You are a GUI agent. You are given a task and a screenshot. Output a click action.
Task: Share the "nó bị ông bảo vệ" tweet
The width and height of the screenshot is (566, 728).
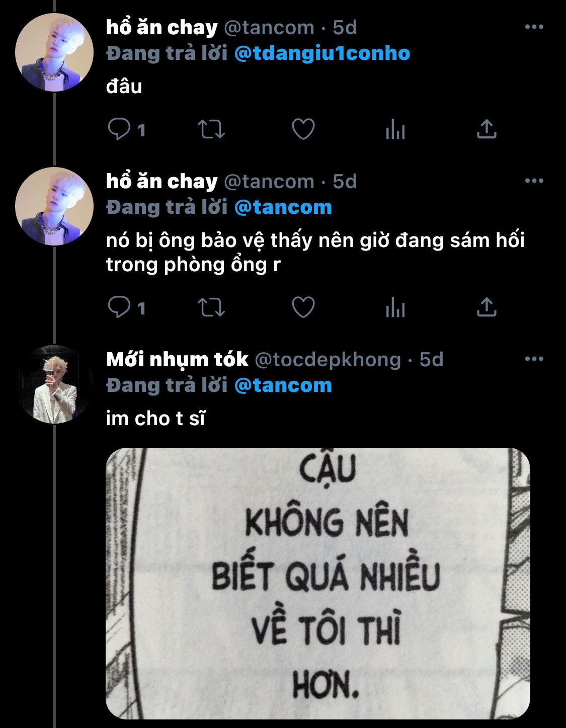(x=487, y=307)
